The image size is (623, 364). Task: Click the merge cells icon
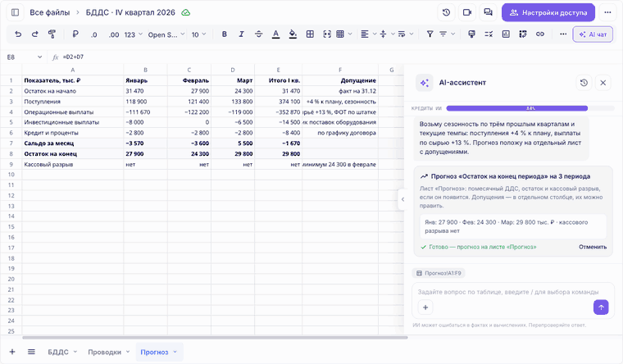point(327,34)
